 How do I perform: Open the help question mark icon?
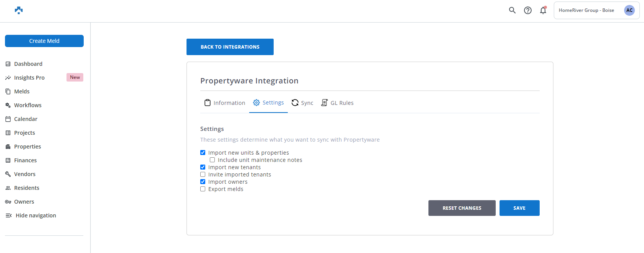[x=528, y=10]
